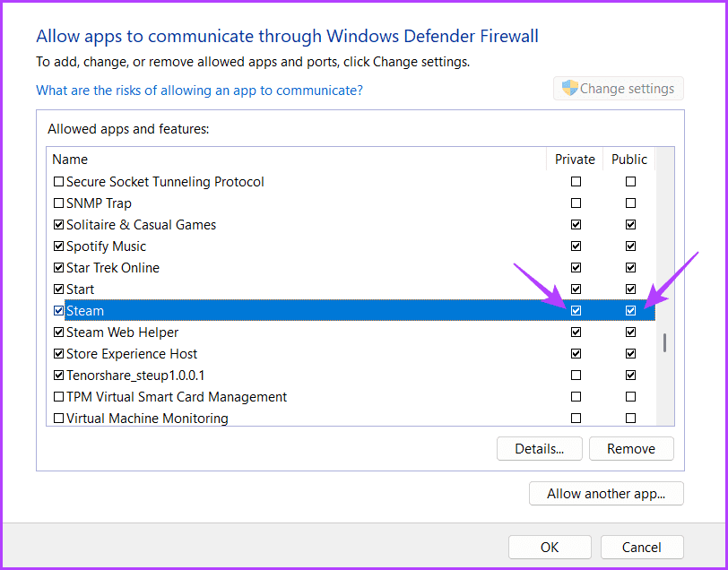This screenshot has width=728, height=570.
Task: Select the Tenorshare_steup1.0.0.1 row text
Action: point(135,375)
